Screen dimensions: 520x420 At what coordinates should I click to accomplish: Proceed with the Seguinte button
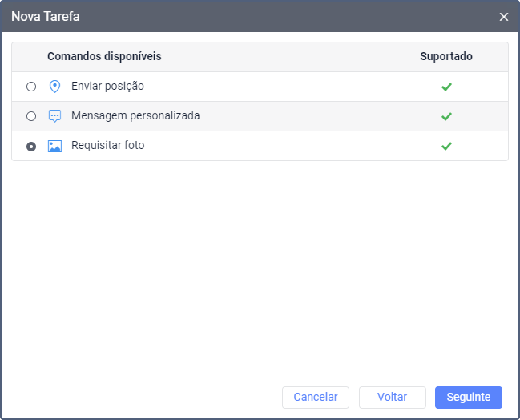point(468,397)
